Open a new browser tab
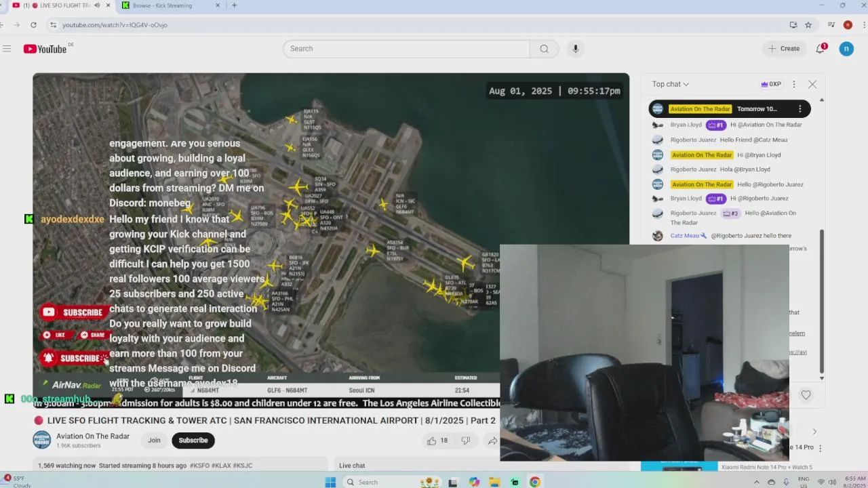 [x=234, y=5]
